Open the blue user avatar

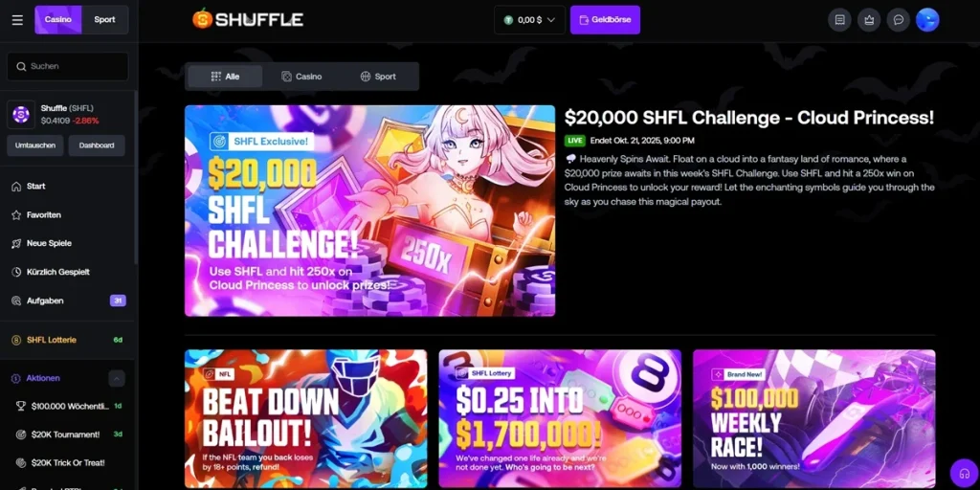coord(927,20)
